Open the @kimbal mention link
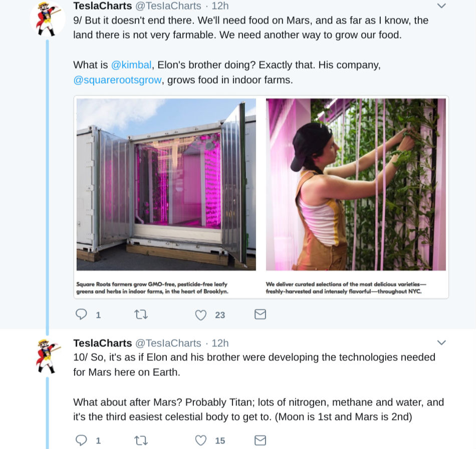Screen dimensions: 476x449 (x=131, y=65)
